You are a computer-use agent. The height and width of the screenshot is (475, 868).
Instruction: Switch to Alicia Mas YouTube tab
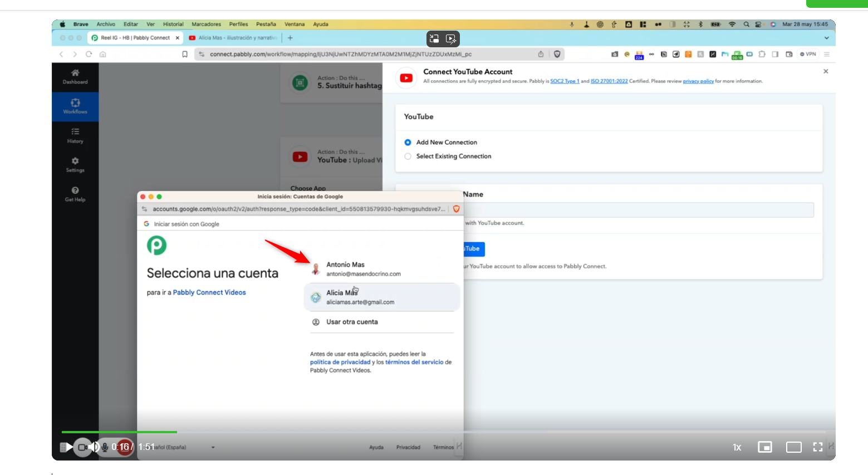pyautogui.click(x=233, y=38)
